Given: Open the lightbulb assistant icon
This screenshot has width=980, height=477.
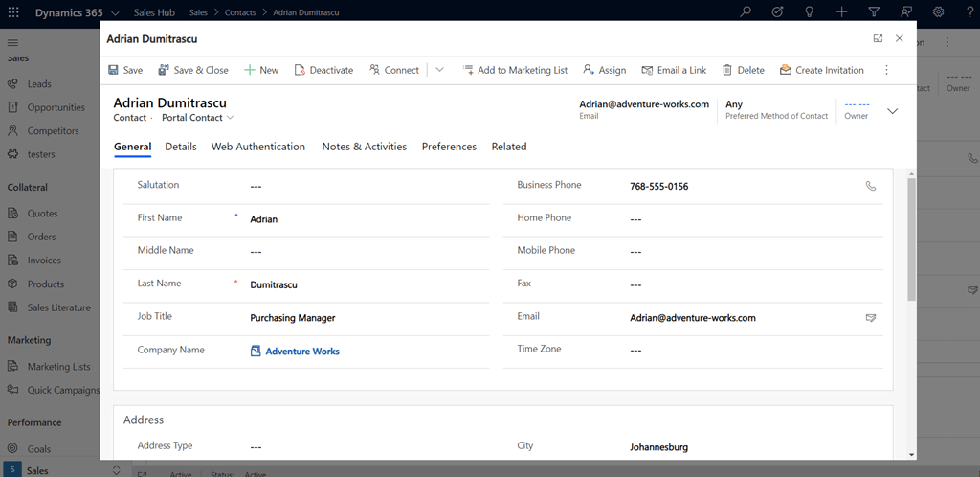Looking at the screenshot, I should [x=810, y=11].
